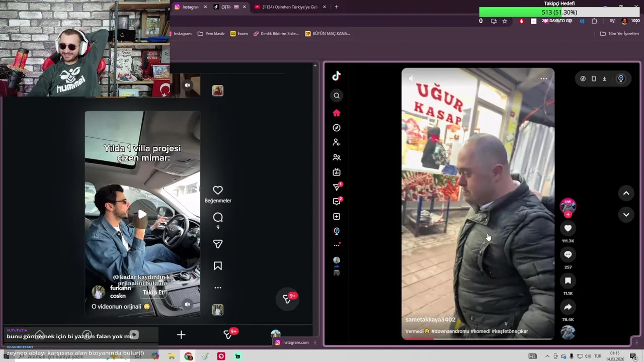Open comments on the TikTok video (257)
The image size is (644, 362).
point(568,254)
